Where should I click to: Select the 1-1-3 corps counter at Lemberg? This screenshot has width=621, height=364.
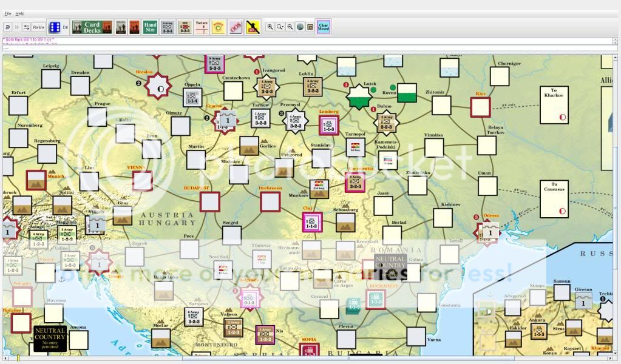[x=329, y=125]
